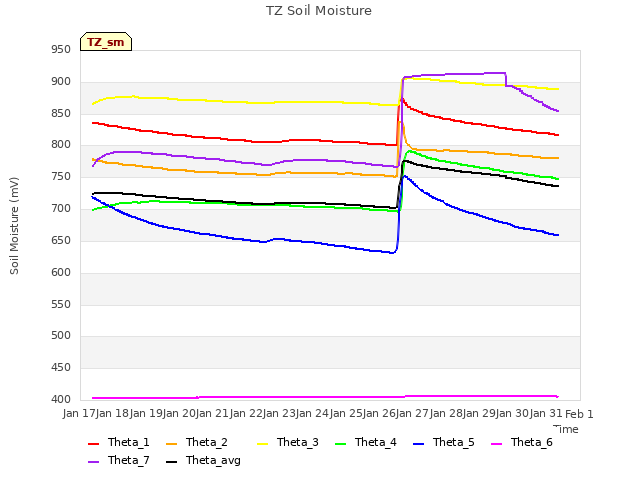640x480 pixels.
Task: Click the 500 y-axis tick label
Action: point(61,336)
